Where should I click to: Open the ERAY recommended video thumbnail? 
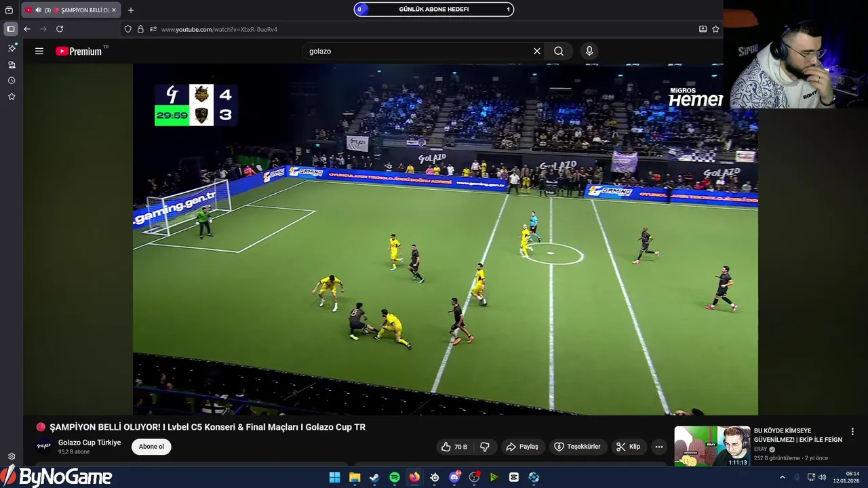[712, 446]
